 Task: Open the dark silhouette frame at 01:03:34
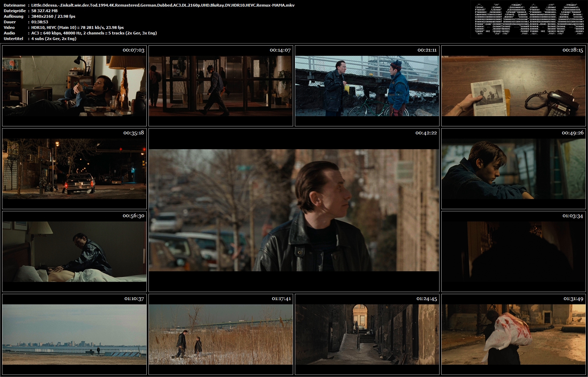click(x=513, y=251)
